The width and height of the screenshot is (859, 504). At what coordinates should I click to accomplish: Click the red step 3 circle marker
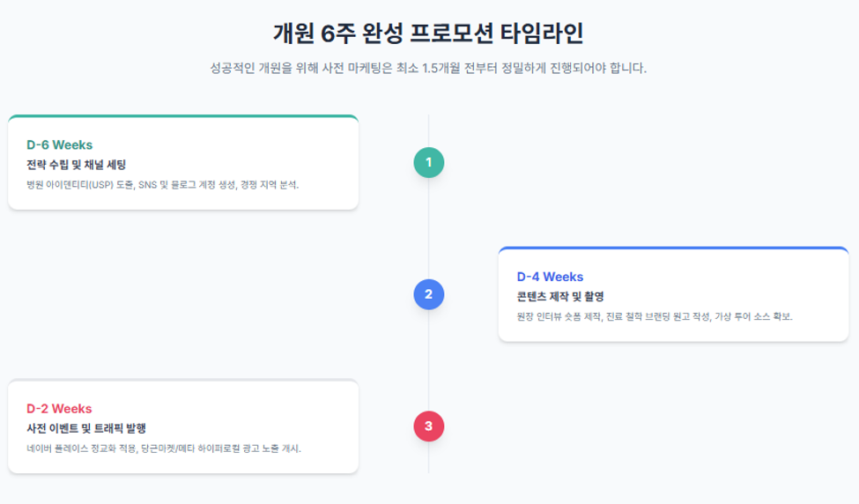[428, 426]
